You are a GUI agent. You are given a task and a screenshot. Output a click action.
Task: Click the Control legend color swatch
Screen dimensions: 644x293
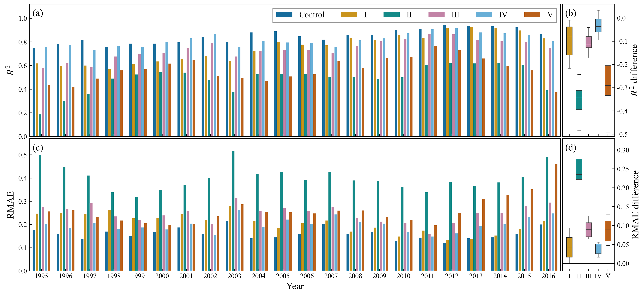[284, 15]
